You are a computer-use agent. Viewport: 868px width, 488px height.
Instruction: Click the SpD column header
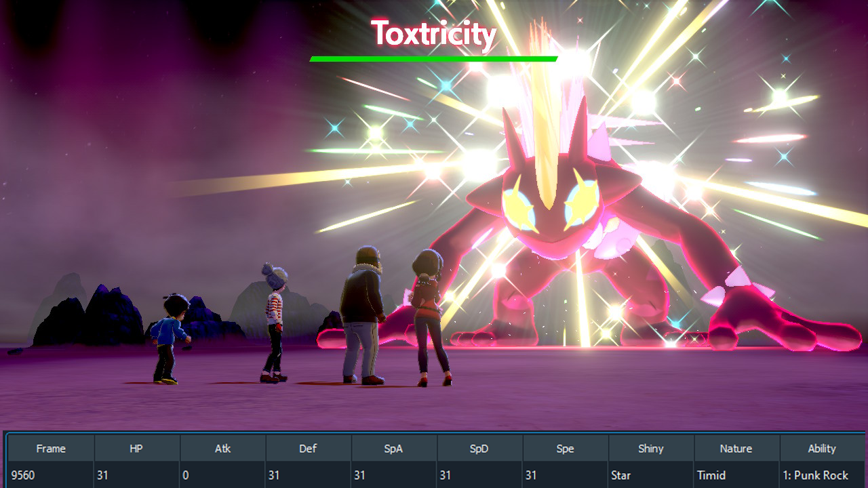480,449
